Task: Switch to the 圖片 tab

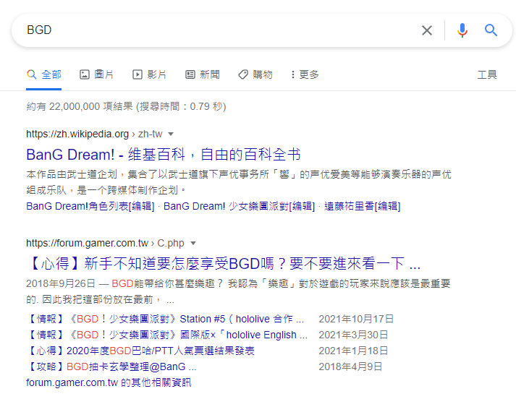Action: [96, 74]
